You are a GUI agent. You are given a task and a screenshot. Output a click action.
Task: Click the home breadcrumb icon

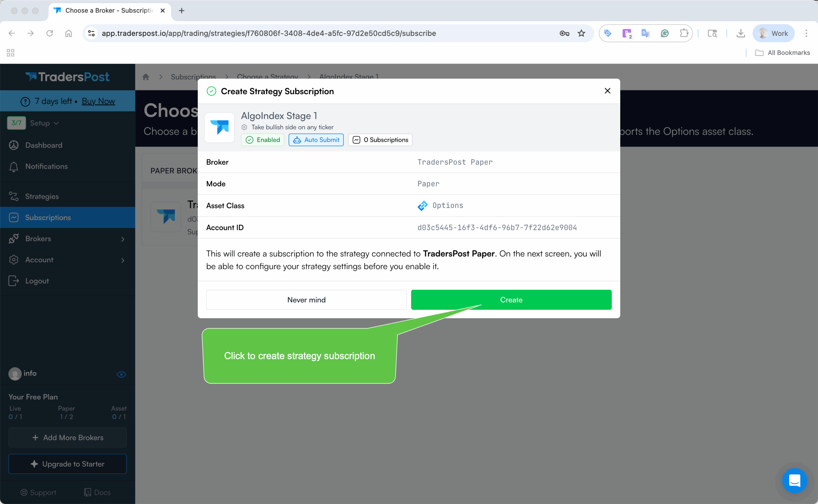(146, 77)
